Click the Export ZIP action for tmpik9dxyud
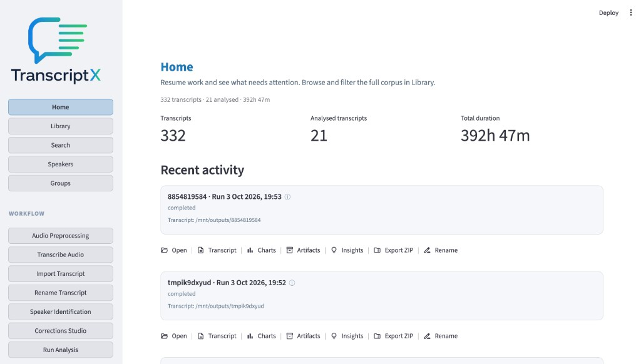This screenshot has height=364, width=641. (x=394, y=336)
